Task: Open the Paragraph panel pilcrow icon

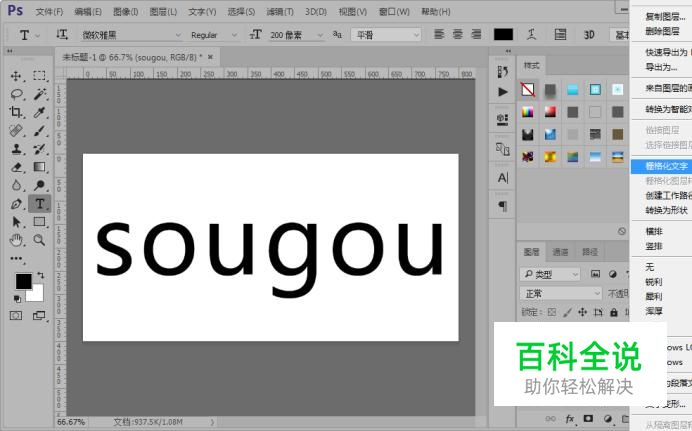Action: click(503, 206)
